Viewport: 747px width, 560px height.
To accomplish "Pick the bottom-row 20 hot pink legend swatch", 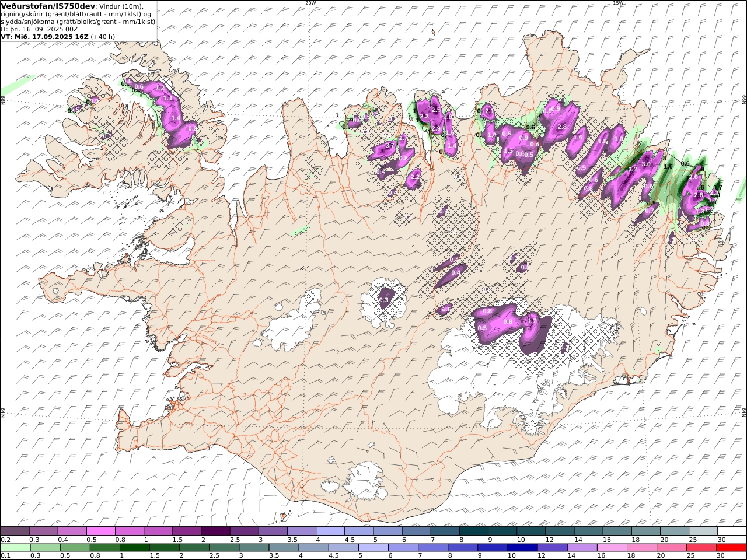I will point(672,547).
